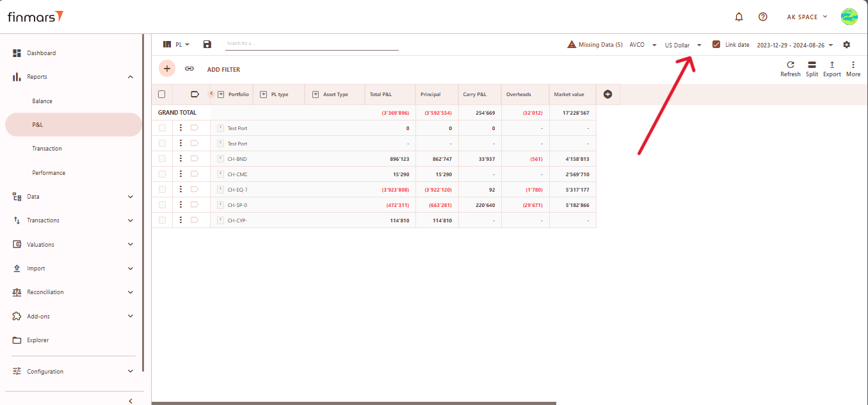Click the search input field

[312, 44]
